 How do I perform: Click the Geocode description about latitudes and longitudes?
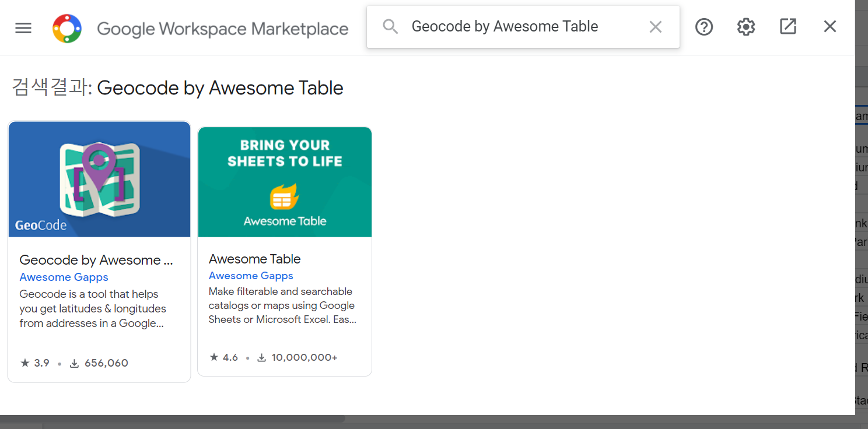(93, 309)
